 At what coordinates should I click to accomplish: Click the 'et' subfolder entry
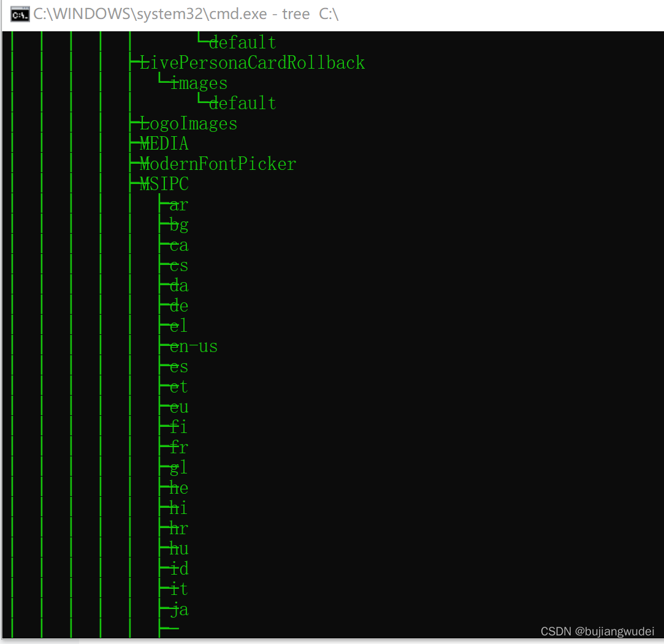coord(178,387)
